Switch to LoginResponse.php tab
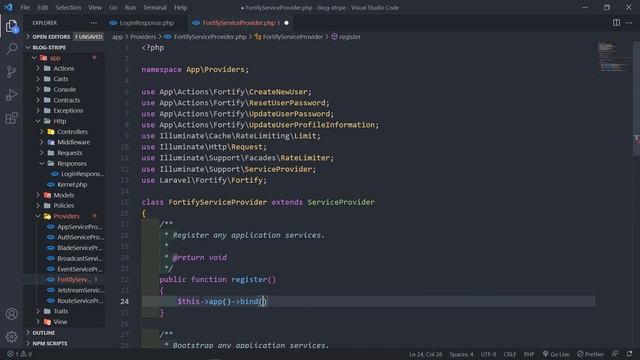The width and height of the screenshot is (640, 360). click(x=146, y=23)
